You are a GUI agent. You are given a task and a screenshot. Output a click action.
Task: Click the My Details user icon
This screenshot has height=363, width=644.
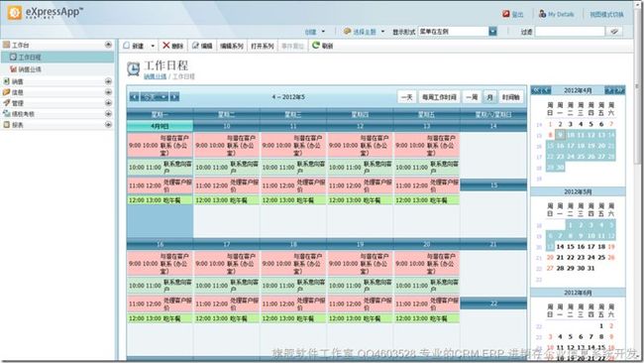pyautogui.click(x=542, y=14)
